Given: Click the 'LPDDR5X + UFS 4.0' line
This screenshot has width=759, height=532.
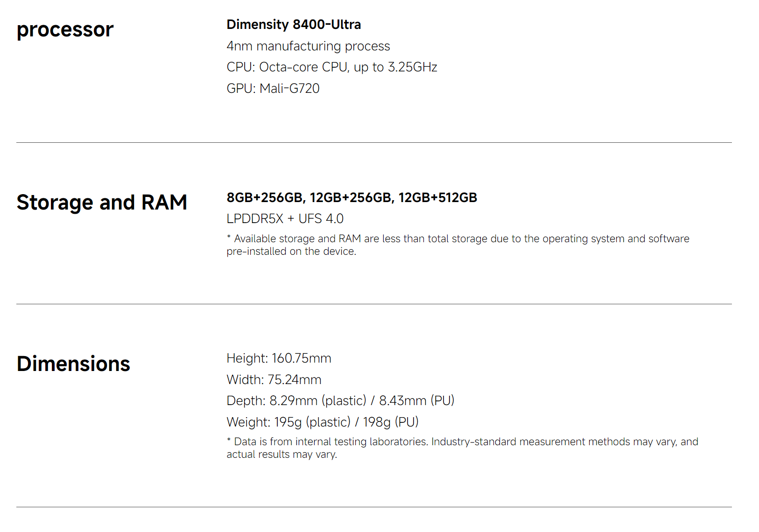Looking at the screenshot, I should coord(285,219).
